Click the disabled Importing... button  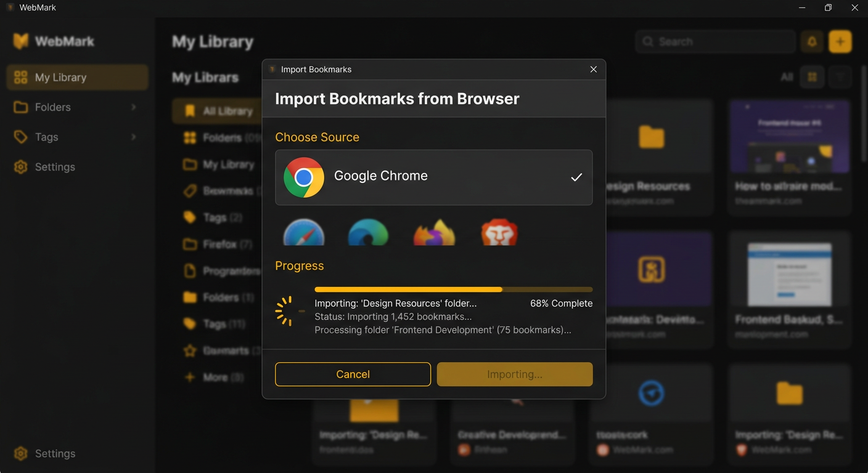tap(515, 374)
